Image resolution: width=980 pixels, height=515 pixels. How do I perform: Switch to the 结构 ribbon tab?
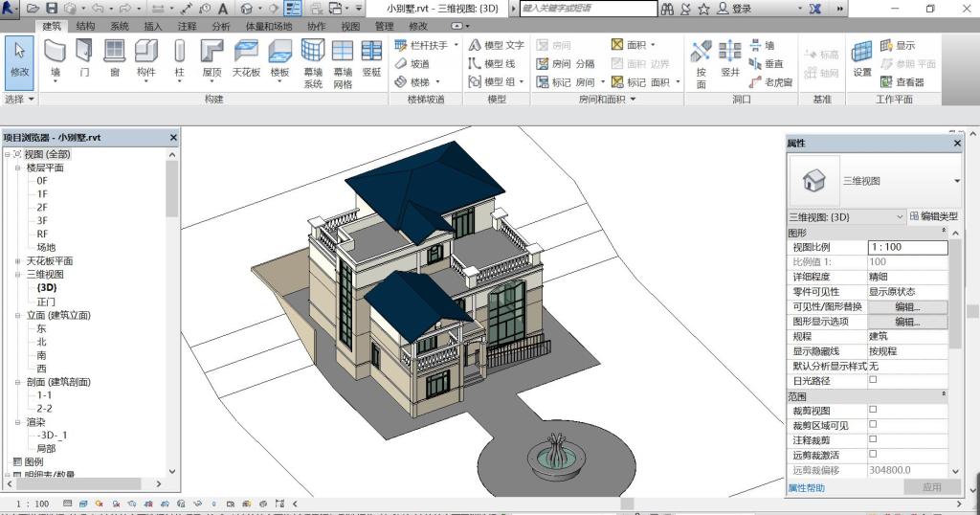(x=85, y=26)
